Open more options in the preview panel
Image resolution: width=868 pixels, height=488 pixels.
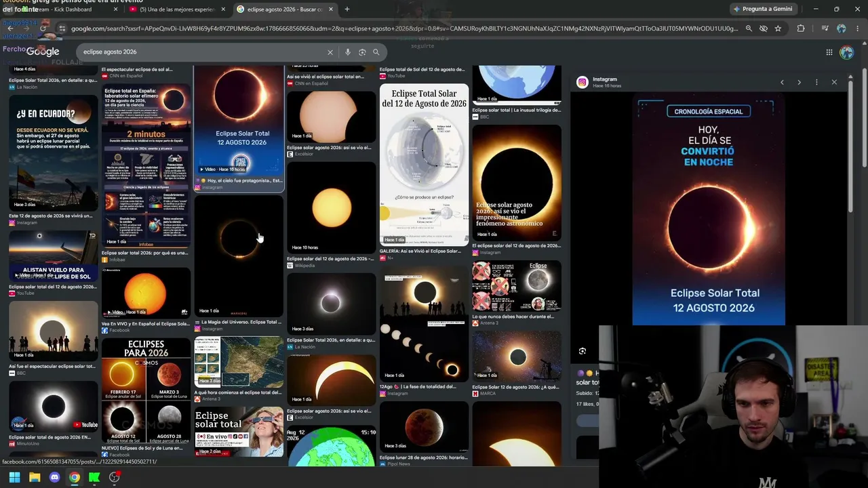point(816,82)
